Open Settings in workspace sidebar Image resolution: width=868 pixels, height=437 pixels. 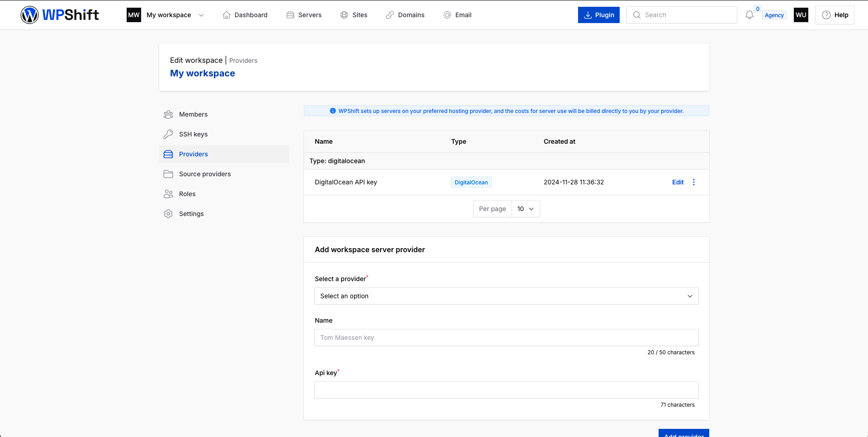224,214
